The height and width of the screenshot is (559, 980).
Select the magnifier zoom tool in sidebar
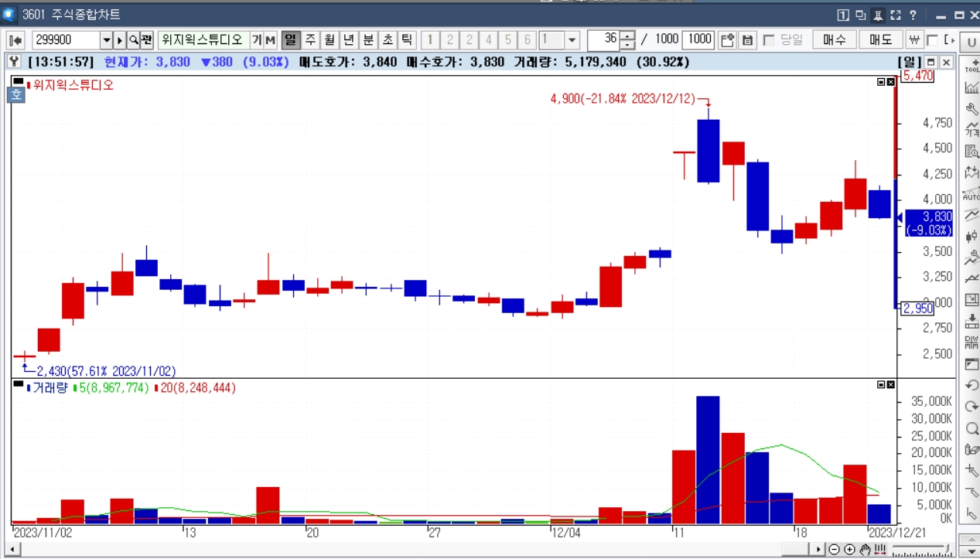[x=971, y=428]
